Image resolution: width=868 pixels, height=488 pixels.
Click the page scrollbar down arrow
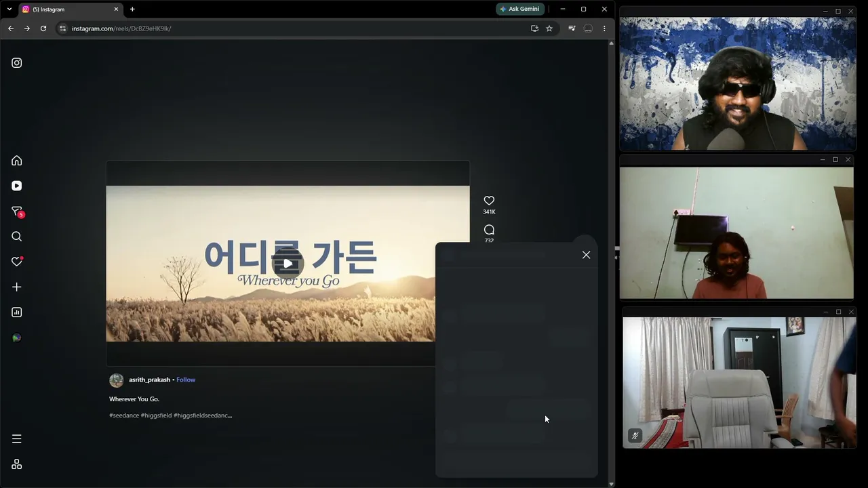pyautogui.click(x=612, y=484)
